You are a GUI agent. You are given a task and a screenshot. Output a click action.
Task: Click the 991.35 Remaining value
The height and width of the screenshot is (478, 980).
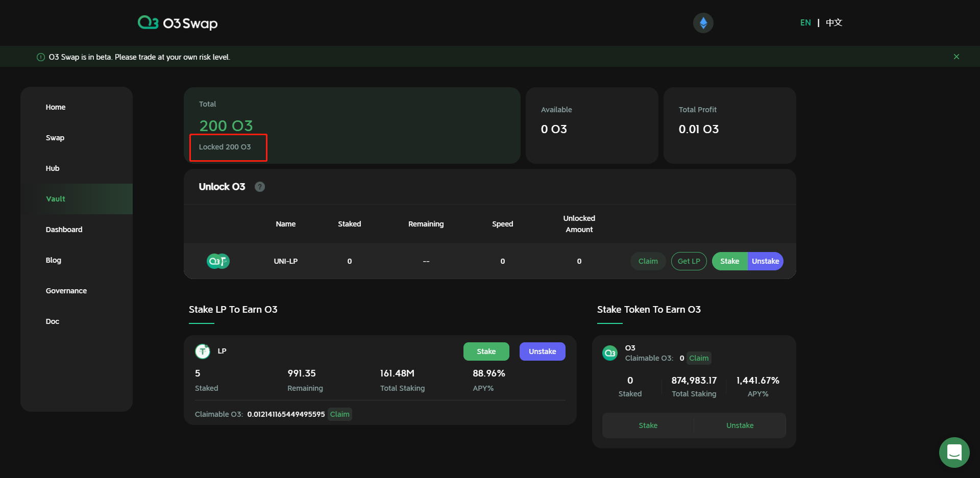pyautogui.click(x=302, y=373)
